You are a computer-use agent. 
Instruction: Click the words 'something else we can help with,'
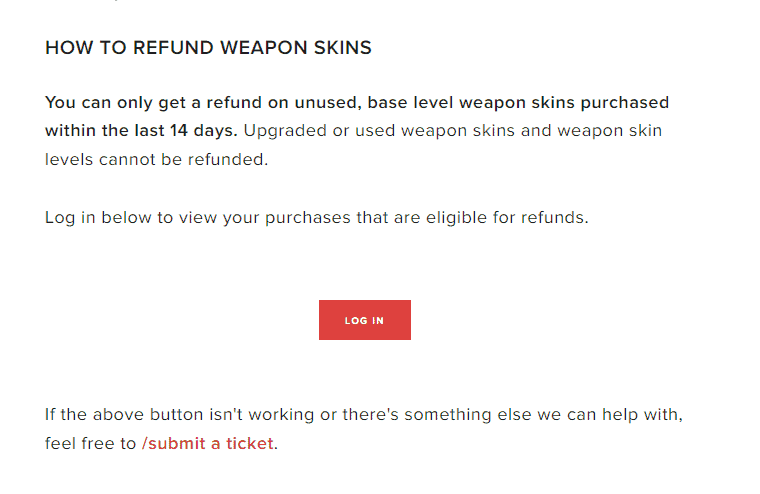tap(543, 415)
